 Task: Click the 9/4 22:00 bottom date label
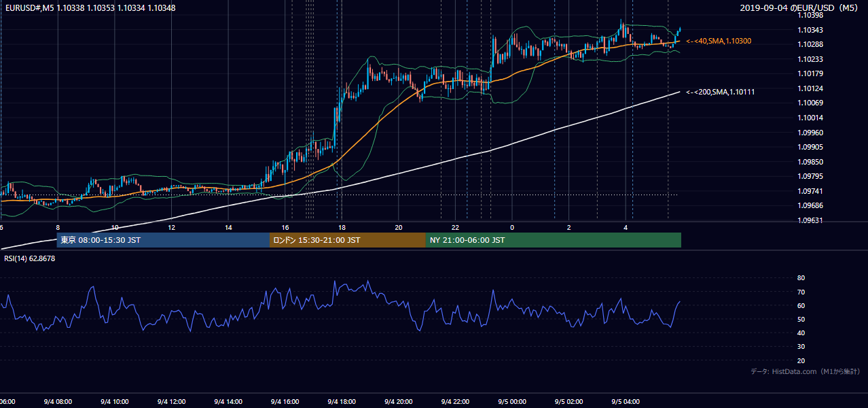[455, 402]
